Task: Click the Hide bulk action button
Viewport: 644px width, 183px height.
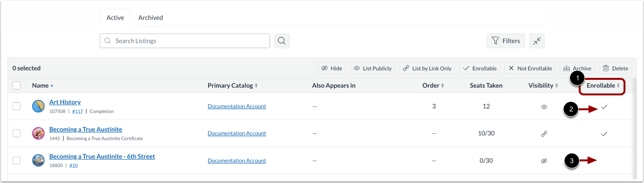Action: [x=332, y=68]
